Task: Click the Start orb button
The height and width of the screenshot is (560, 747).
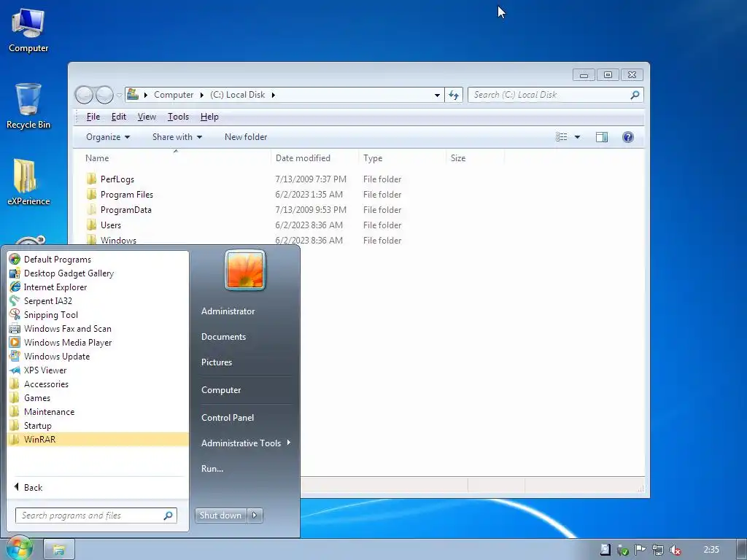Action: coord(19,548)
